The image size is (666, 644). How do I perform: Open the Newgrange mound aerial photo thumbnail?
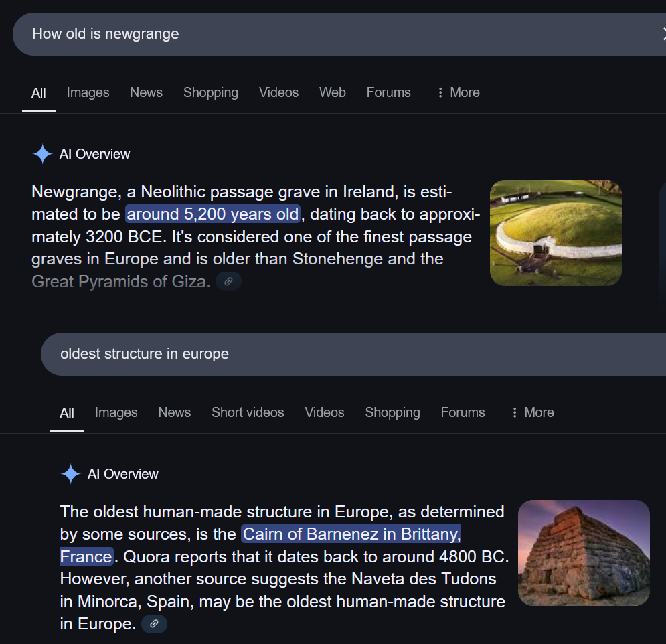556,233
